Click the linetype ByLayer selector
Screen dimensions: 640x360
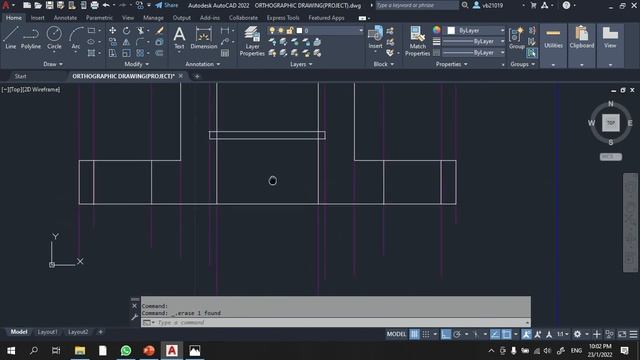[473, 53]
